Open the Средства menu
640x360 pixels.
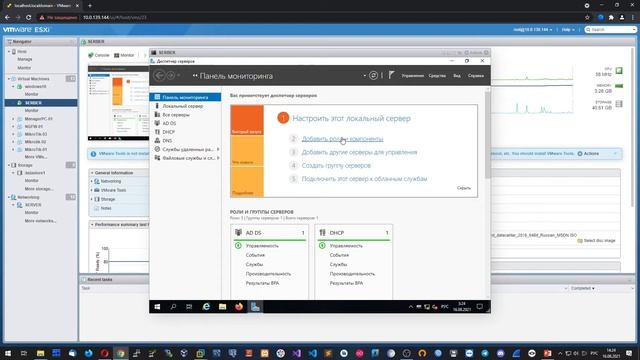pos(437,76)
